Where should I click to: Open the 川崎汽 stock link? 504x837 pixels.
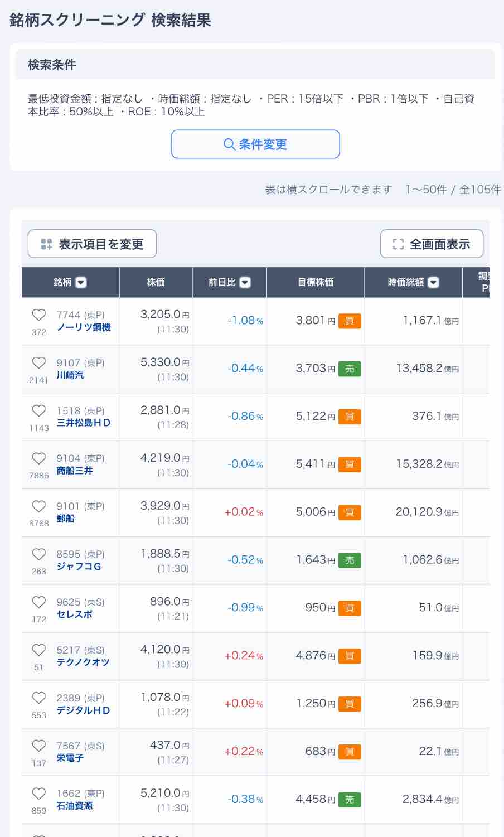coord(70,375)
